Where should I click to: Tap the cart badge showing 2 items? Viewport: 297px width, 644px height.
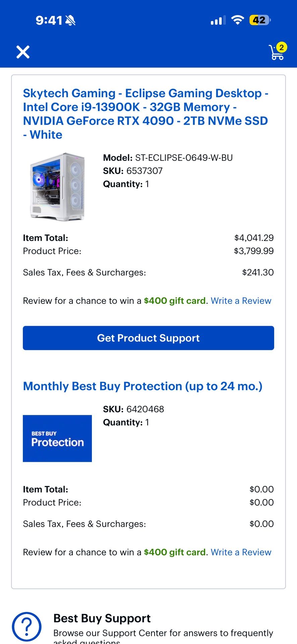tap(282, 47)
